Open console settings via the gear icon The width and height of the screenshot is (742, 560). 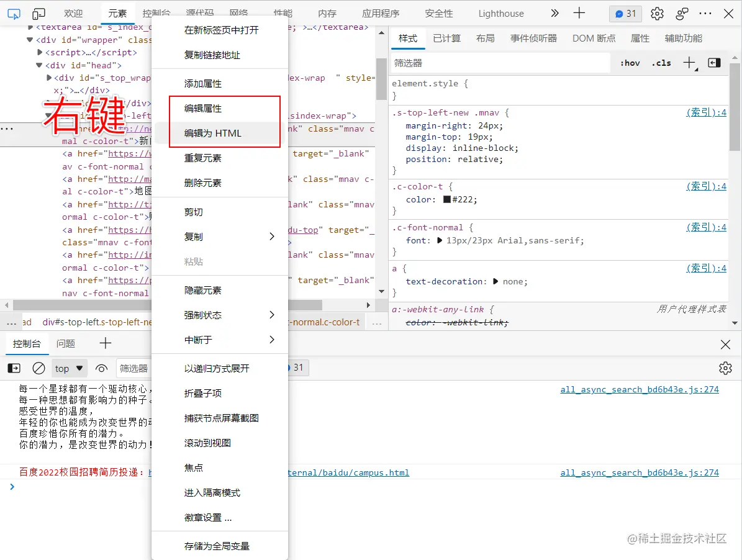point(725,368)
